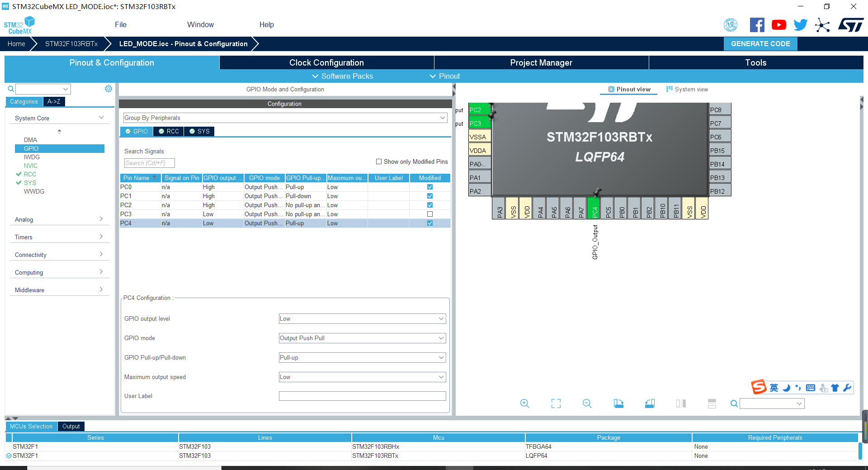Expand the Timers category
Viewport: 868px width, 470px height.
tap(59, 237)
